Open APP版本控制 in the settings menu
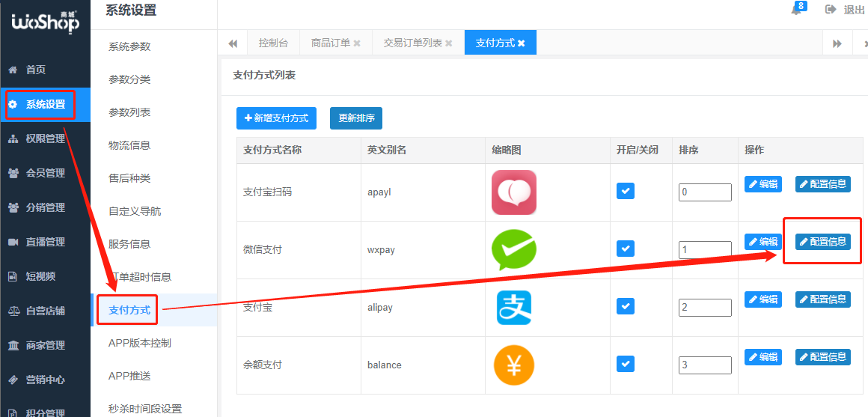 coord(139,344)
